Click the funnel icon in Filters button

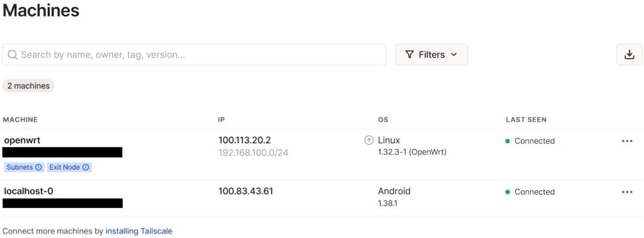pos(409,55)
